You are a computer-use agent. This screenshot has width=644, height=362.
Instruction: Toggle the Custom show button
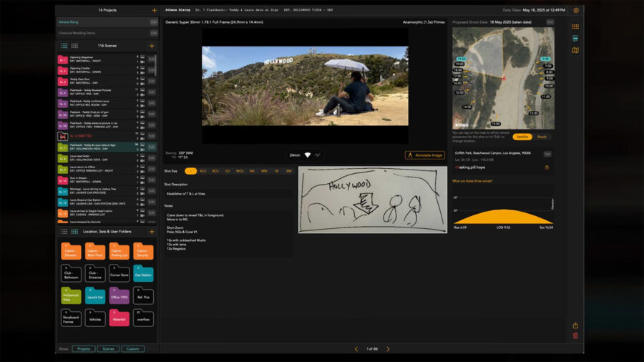point(132,349)
